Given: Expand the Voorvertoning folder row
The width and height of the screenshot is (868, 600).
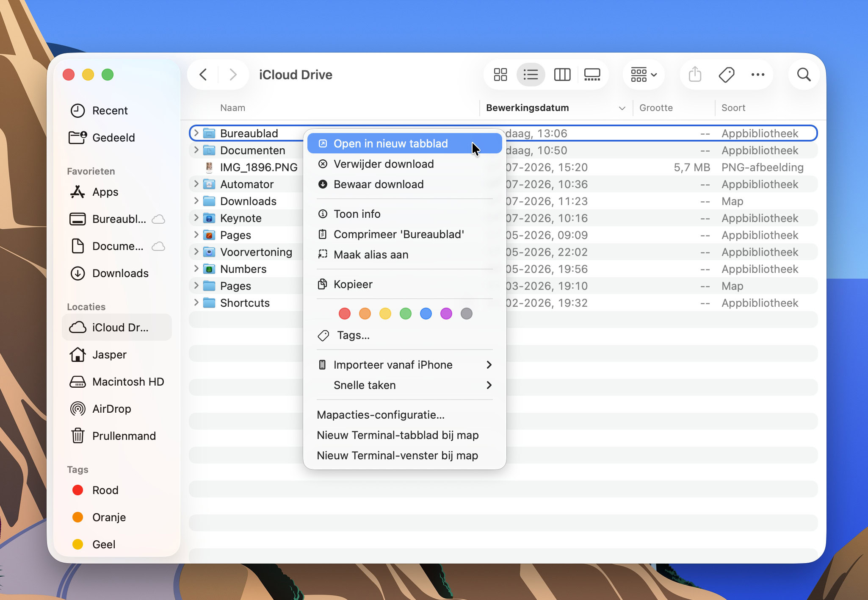Looking at the screenshot, I should pos(196,252).
